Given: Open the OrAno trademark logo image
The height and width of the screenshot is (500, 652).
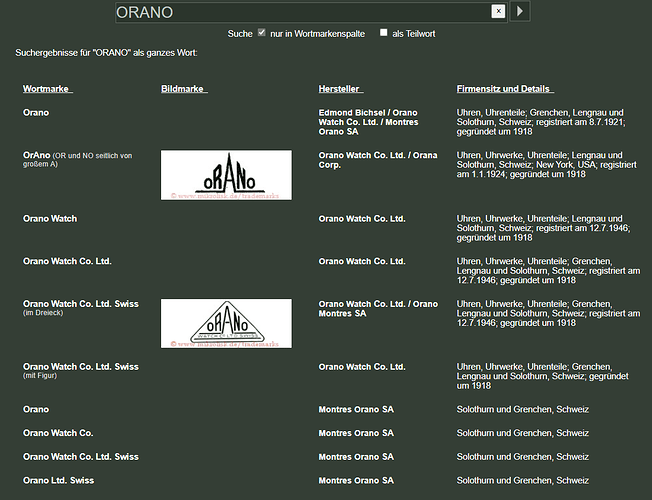Looking at the screenshot, I should click(x=226, y=175).
